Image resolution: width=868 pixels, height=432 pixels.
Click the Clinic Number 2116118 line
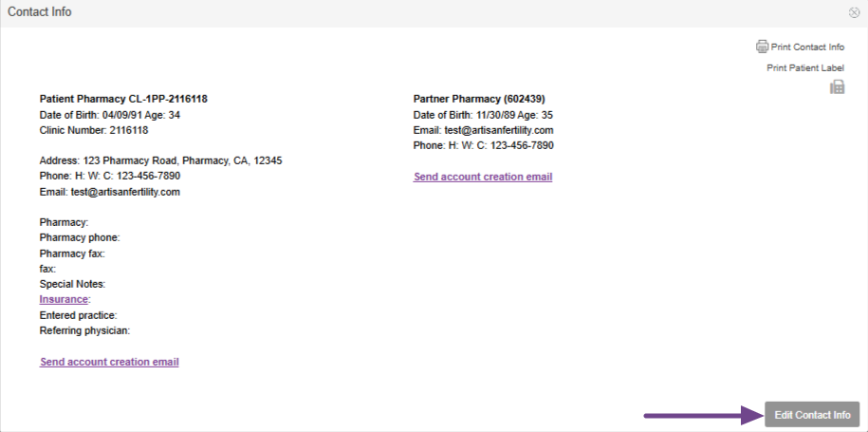coord(94,130)
